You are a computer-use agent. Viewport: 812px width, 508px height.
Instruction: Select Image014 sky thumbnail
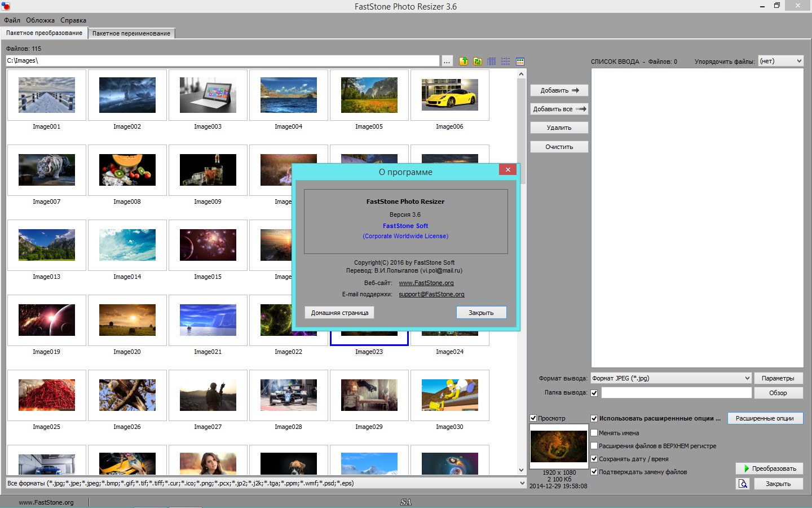coord(127,245)
